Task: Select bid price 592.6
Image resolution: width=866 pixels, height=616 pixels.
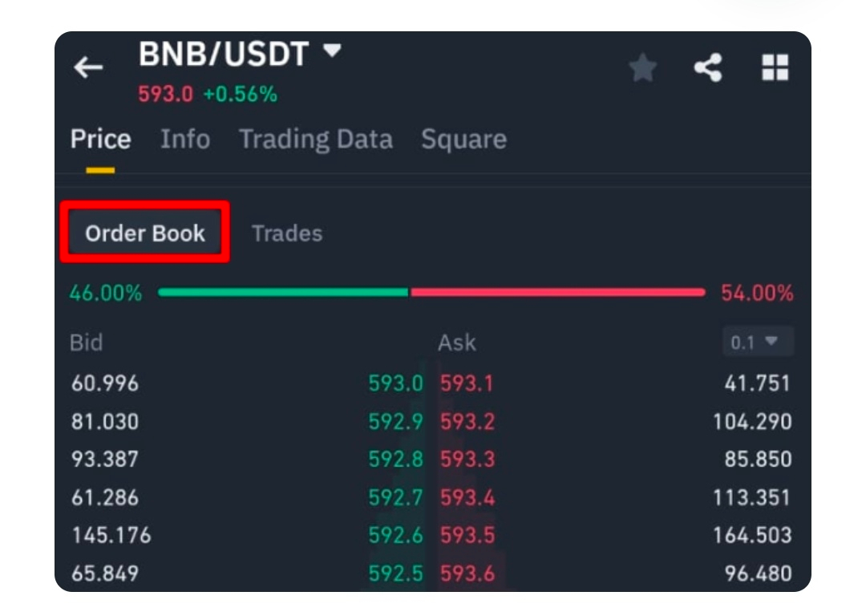Action: (395, 535)
